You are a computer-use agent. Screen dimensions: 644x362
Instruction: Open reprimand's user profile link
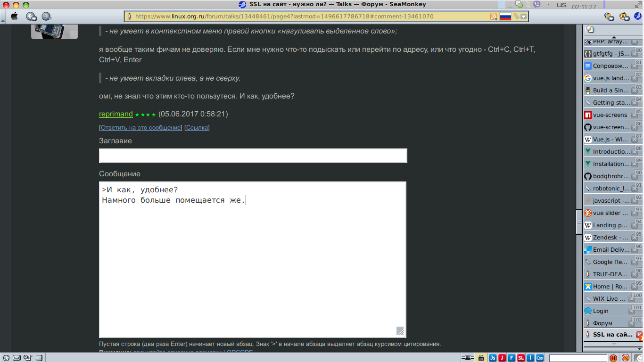pos(116,114)
